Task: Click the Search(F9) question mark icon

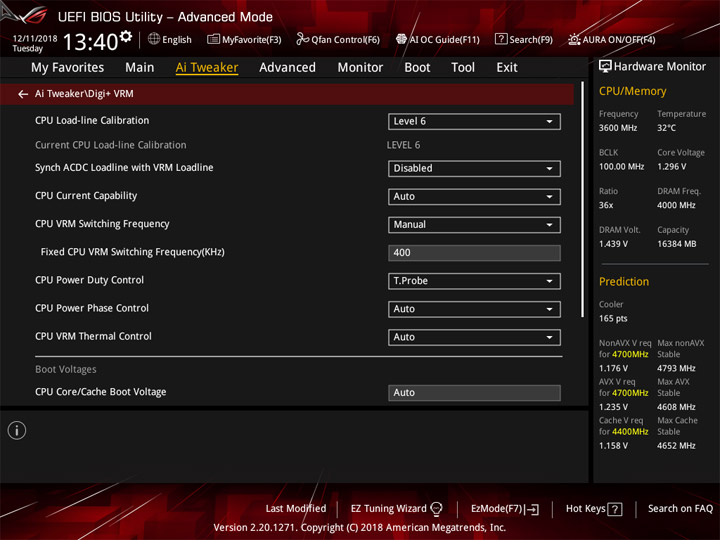Action: coord(501,39)
